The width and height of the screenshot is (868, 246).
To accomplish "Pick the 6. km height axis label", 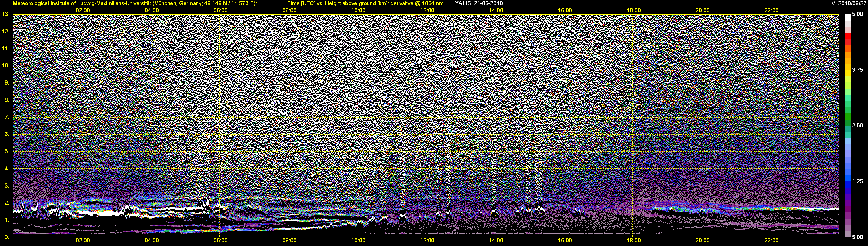I will 7,134.
